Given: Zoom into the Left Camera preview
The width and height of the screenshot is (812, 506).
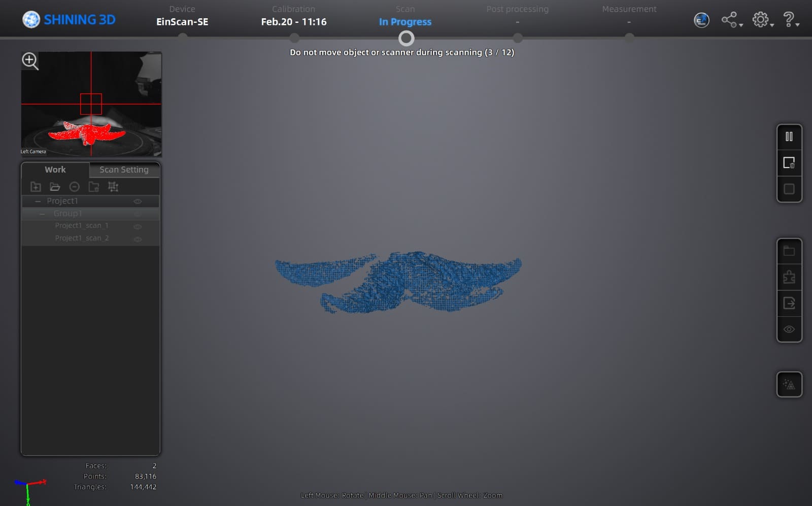Looking at the screenshot, I should [x=30, y=61].
